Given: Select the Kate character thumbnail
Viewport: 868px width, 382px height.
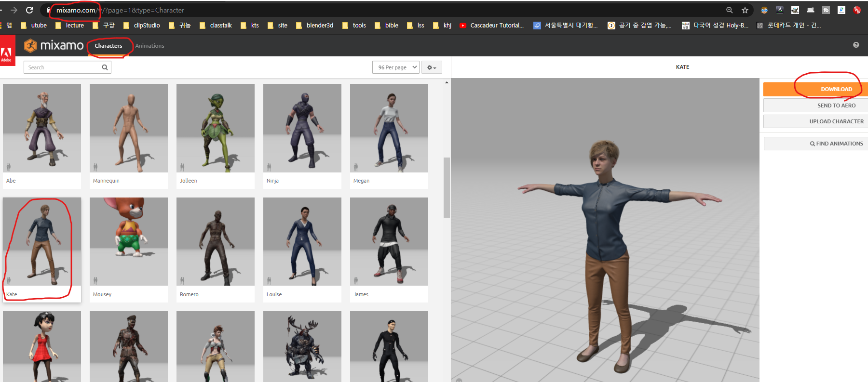Looking at the screenshot, I should [x=42, y=242].
